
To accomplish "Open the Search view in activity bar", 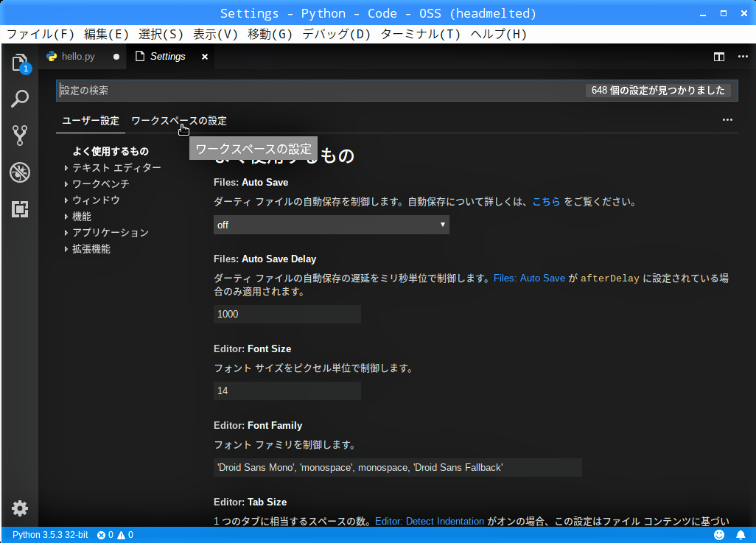I will (x=20, y=99).
